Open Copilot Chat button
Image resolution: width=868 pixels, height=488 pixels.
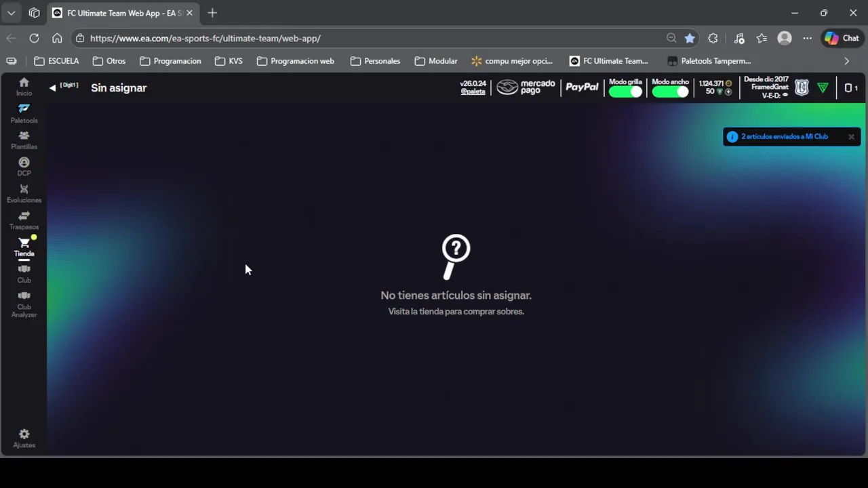pos(842,39)
